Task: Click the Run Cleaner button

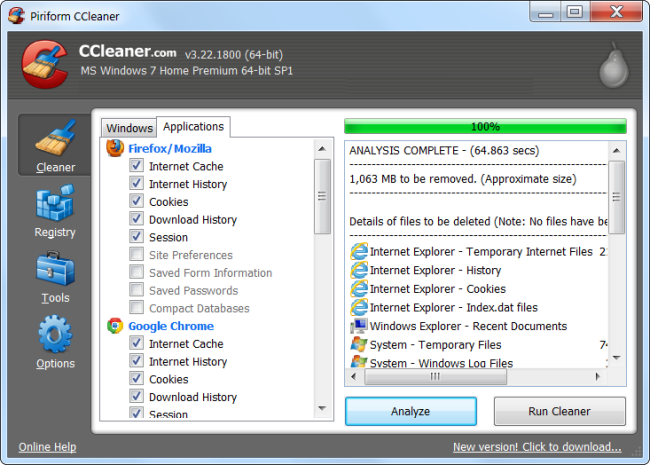Action: 560,411
